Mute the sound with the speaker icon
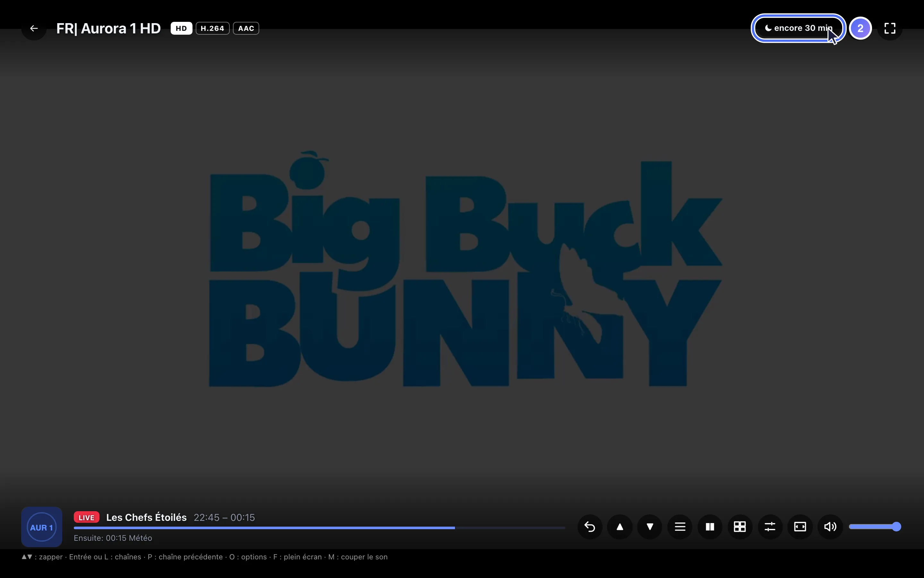924x578 pixels. tap(830, 527)
